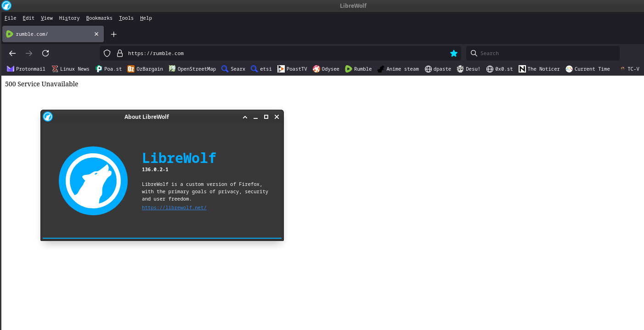Go back using the back arrow

click(x=12, y=53)
